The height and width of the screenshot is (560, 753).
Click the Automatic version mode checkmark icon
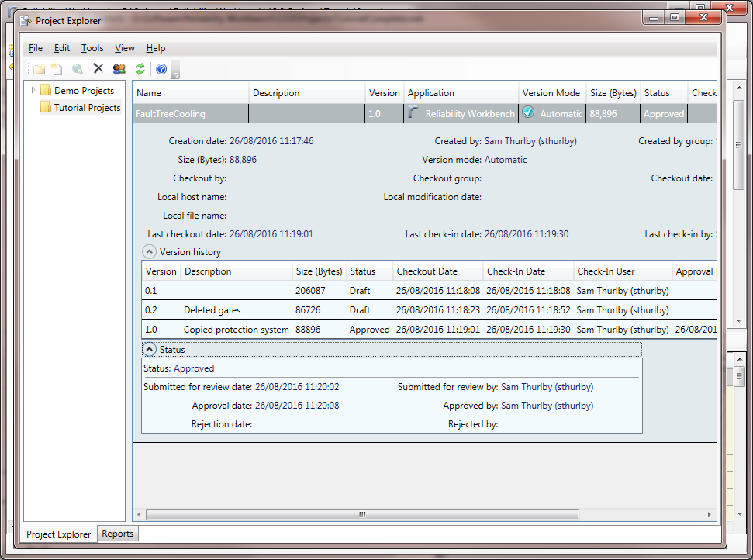[x=528, y=112]
